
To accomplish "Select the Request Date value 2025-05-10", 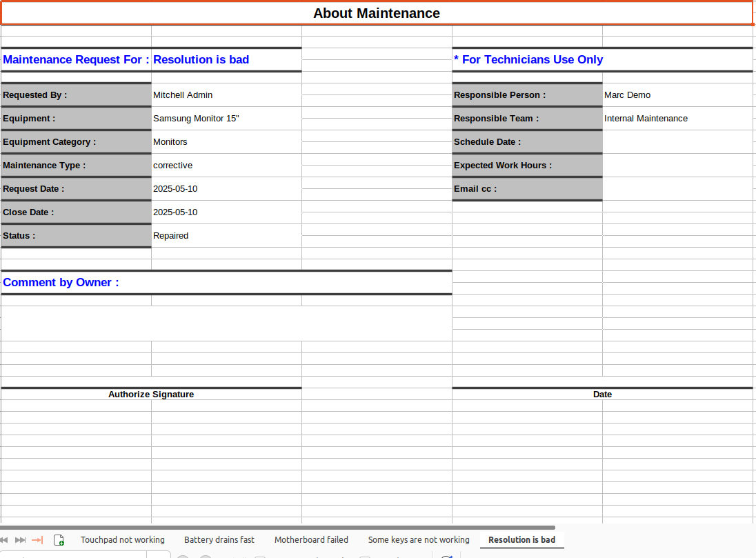I will tap(227, 189).
